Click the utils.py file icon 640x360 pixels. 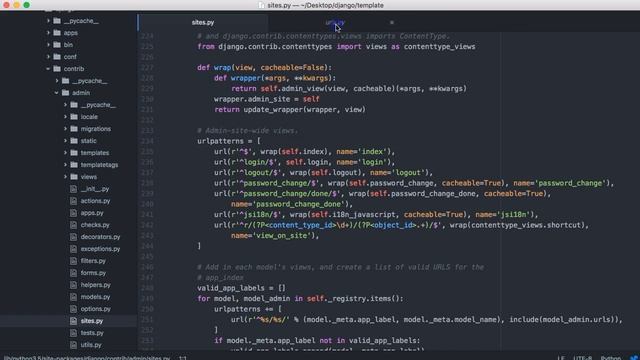[x=73, y=345]
